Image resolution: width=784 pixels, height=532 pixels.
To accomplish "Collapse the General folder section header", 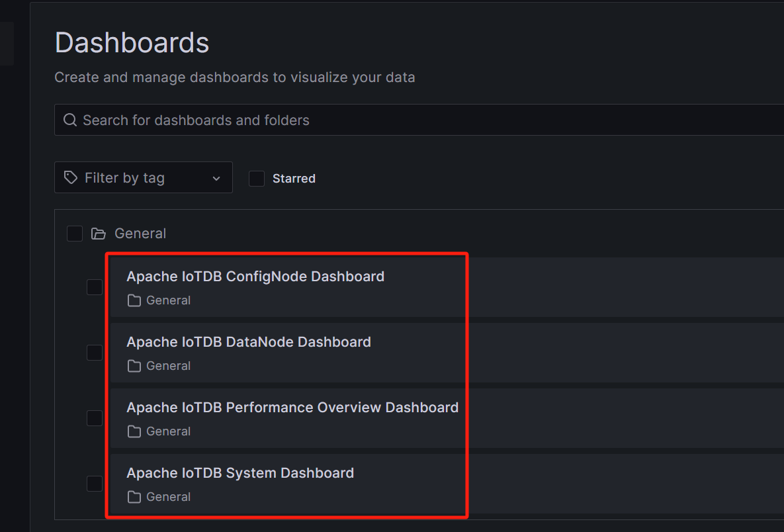I will [x=140, y=234].
